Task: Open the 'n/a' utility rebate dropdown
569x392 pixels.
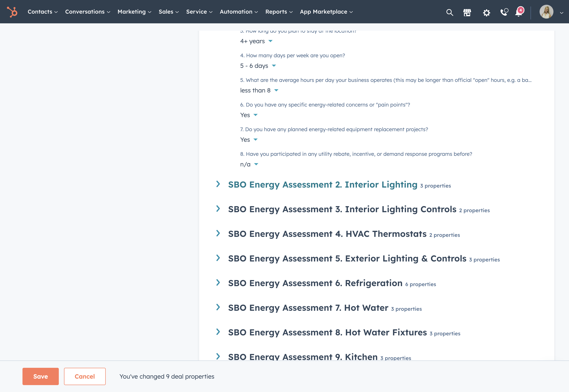Action: tap(249, 164)
